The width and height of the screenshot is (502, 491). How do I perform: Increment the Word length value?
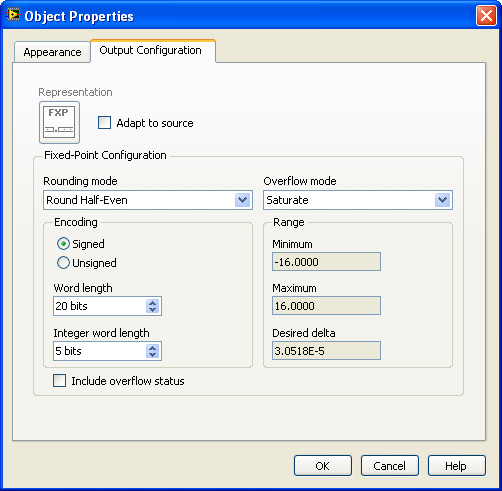(153, 303)
